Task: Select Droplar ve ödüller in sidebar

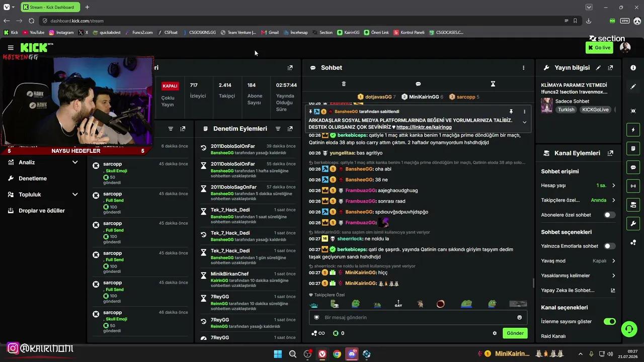Action: [42, 211]
